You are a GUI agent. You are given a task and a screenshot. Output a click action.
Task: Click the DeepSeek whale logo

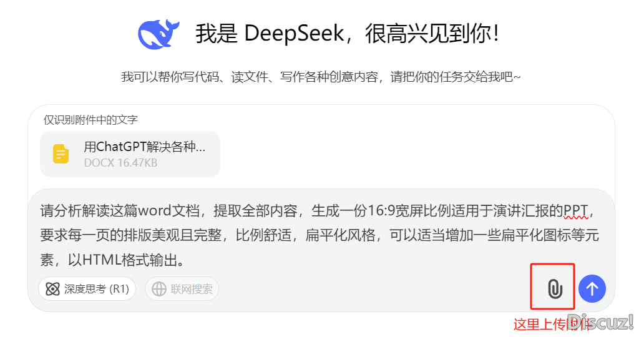(x=159, y=33)
